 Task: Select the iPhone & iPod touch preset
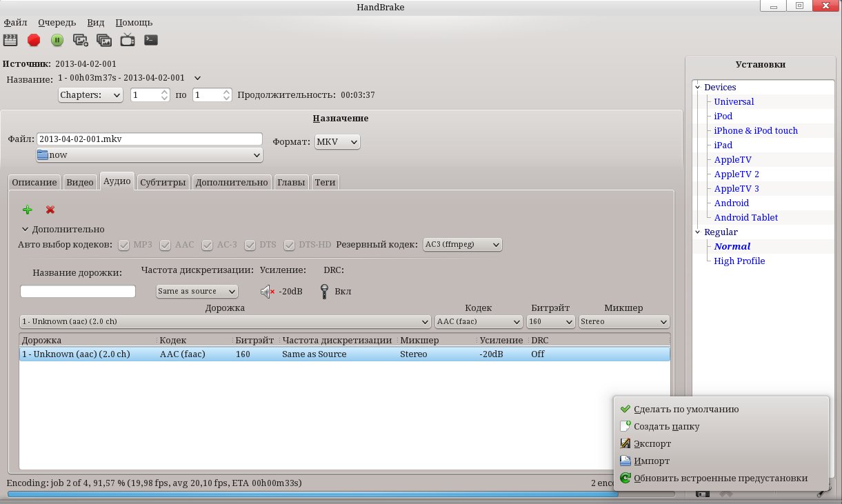point(756,130)
